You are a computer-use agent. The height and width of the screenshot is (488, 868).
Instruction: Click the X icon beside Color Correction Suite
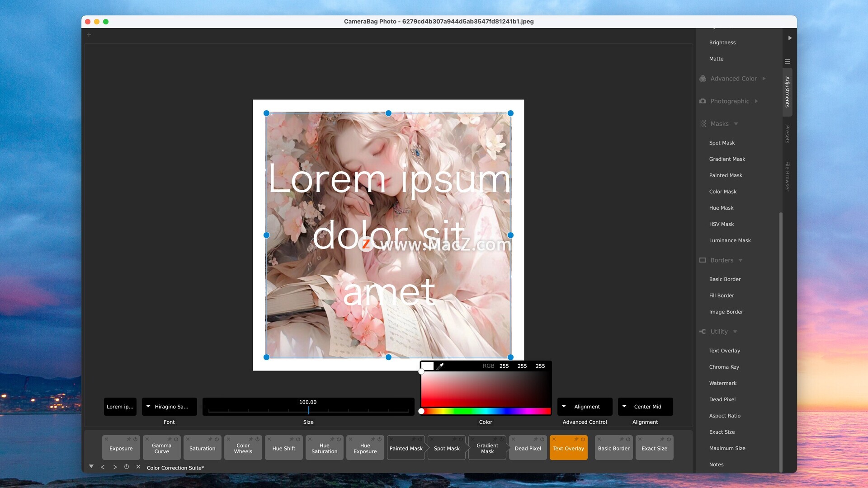point(138,467)
